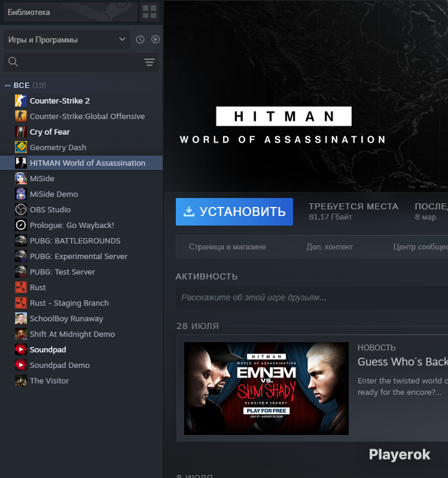Open the Доп. контент tab
The height and width of the screenshot is (478, 448).
(x=330, y=246)
